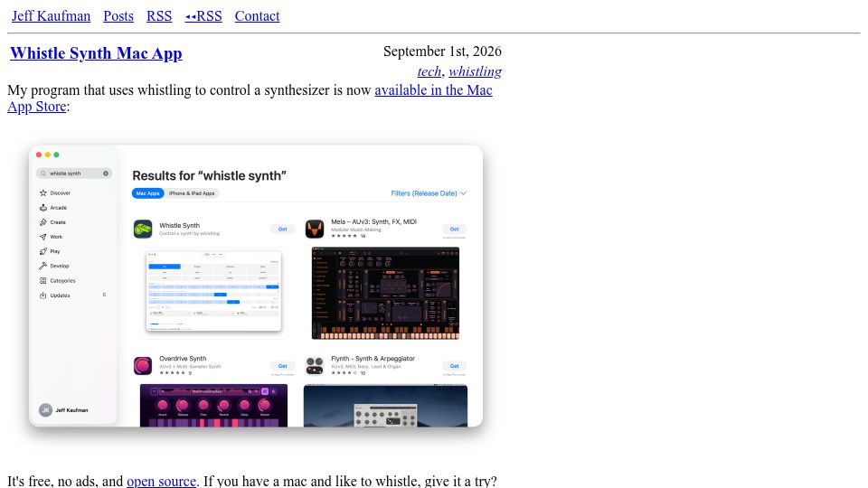This screenshot has height=488, width=868.
Task: Click Get button for Overdrive Synth
Action: [282, 366]
